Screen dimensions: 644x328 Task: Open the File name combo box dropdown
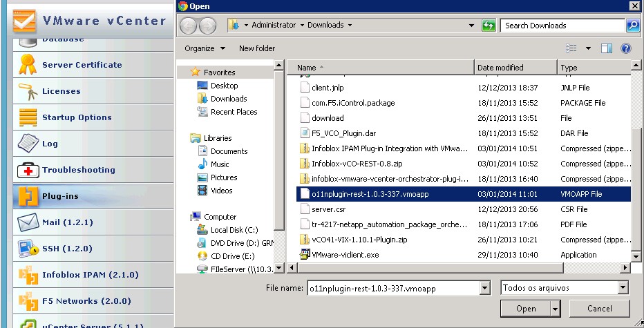[484, 288]
